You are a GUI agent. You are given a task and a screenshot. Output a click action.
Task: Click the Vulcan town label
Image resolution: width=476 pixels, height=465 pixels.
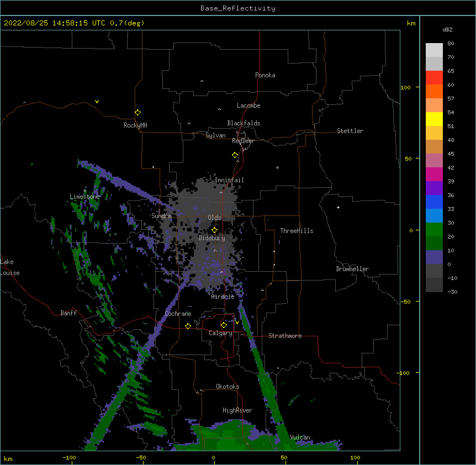pos(300,437)
